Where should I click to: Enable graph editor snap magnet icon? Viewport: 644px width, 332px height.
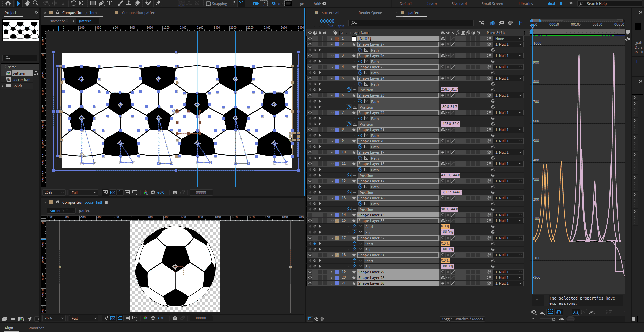click(559, 312)
